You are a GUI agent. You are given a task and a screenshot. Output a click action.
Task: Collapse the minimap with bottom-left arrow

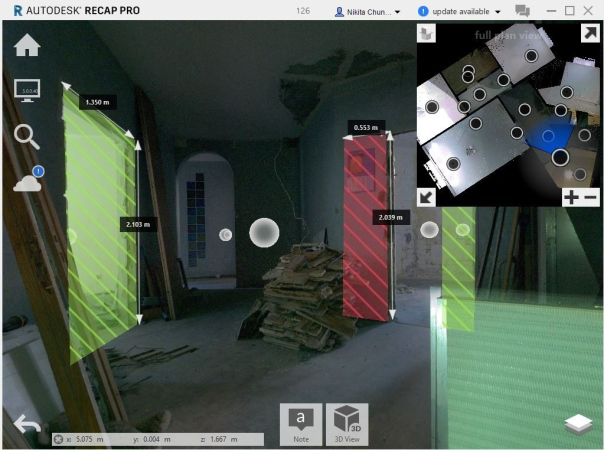click(426, 197)
